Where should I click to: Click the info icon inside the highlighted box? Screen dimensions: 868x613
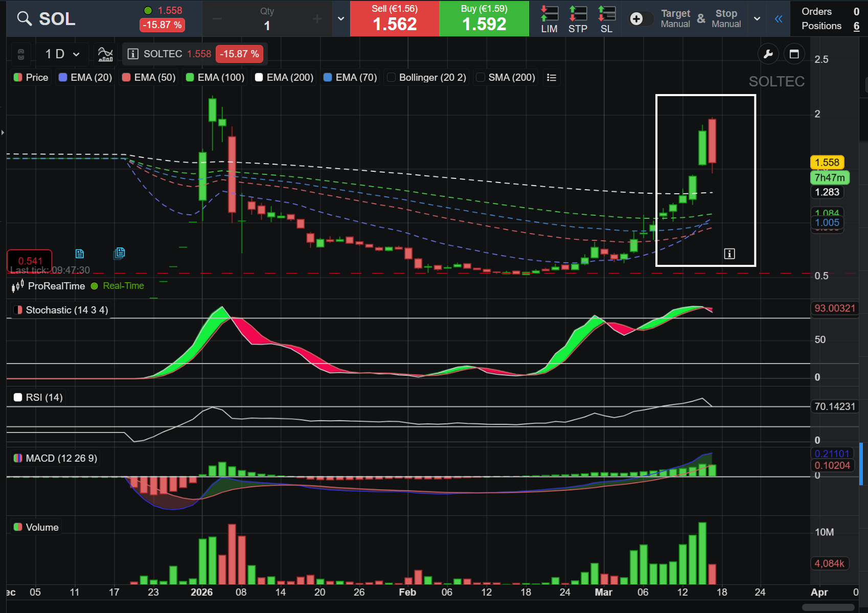click(x=729, y=254)
